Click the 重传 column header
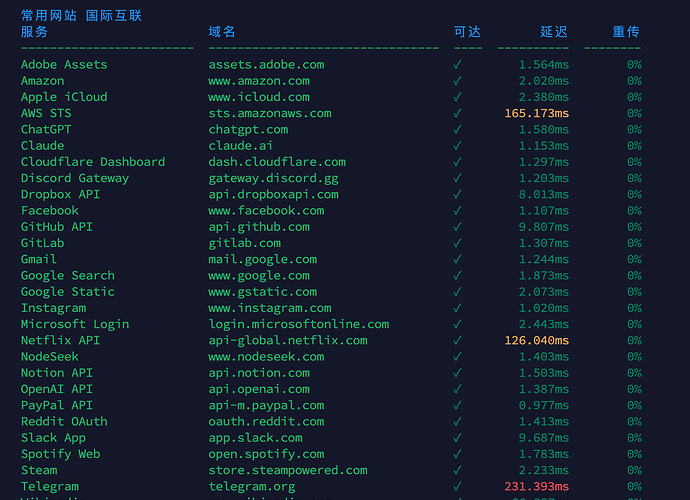Viewport: 690px width, 500px height. click(x=626, y=32)
